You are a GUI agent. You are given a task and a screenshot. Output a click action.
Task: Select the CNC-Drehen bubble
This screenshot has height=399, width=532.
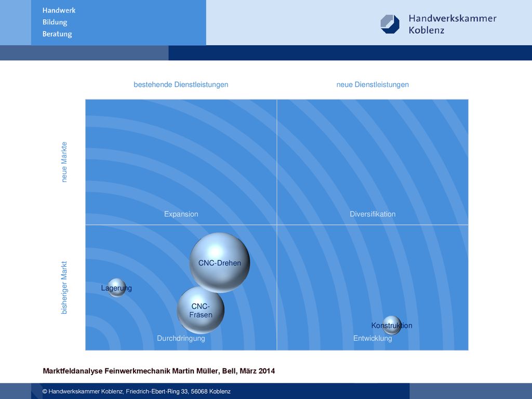pos(220,262)
